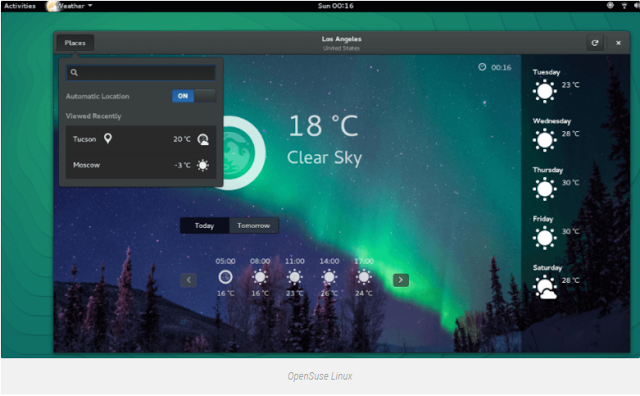Open the Activities overview
The width and height of the screenshot is (640, 396).
(x=20, y=6)
